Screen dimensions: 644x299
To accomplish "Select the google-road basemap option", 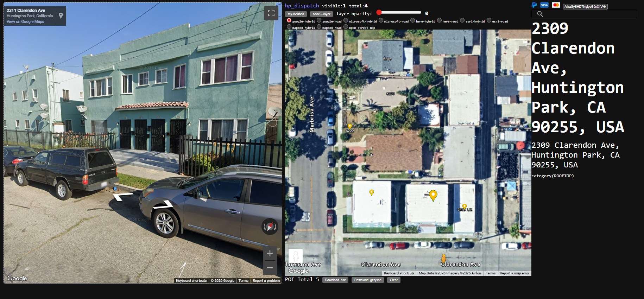I will (x=319, y=21).
